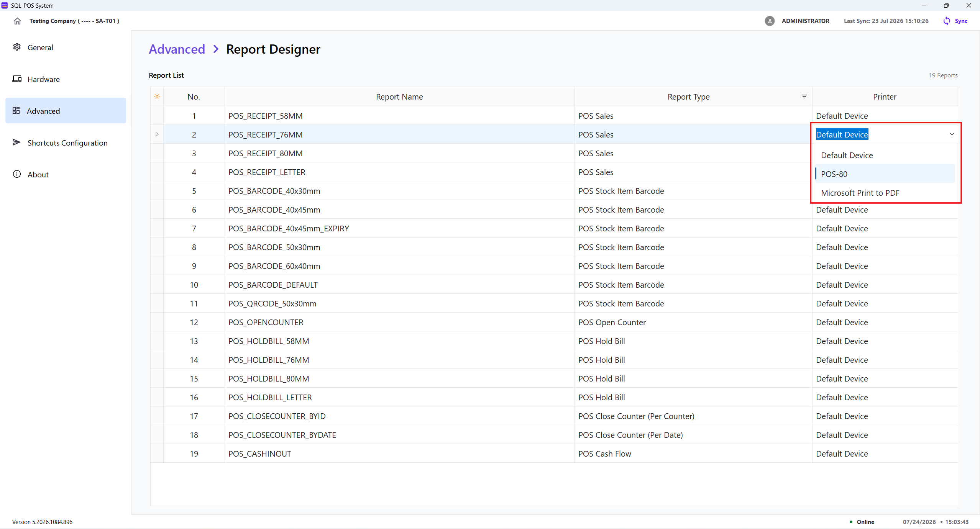Click the Online status indicator
This screenshot has width=980, height=529.
point(862,522)
